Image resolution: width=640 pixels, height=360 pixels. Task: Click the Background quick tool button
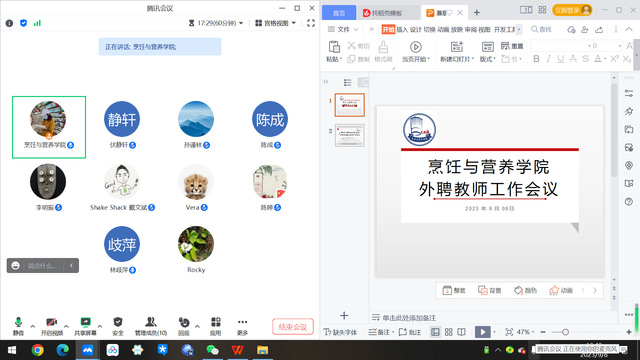(490, 290)
